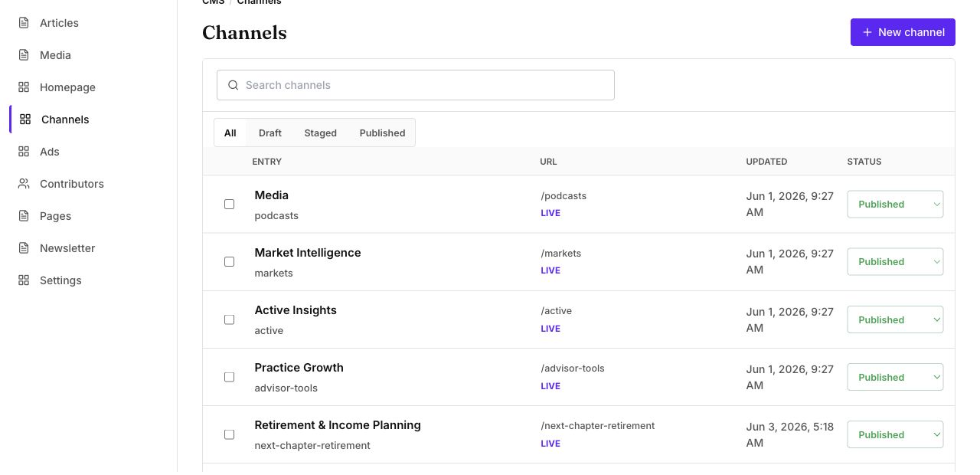This screenshot has height=475, width=980.
Task: Click LIVE badge under /active URL
Action: pos(550,329)
